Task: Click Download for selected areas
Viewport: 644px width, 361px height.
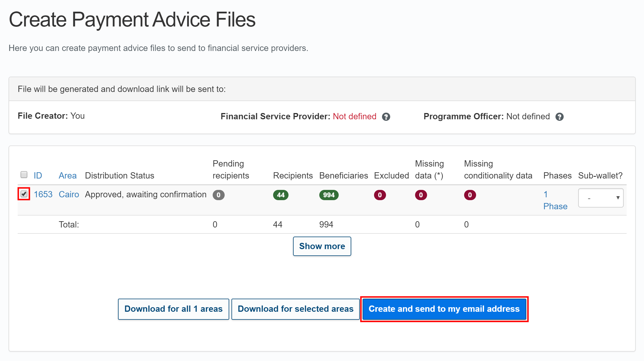Action: (295, 309)
